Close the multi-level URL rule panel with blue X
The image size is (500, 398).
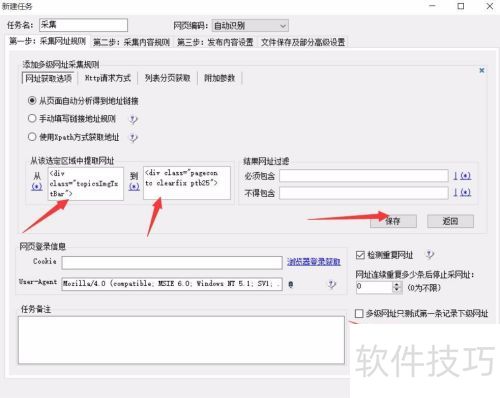click(482, 70)
